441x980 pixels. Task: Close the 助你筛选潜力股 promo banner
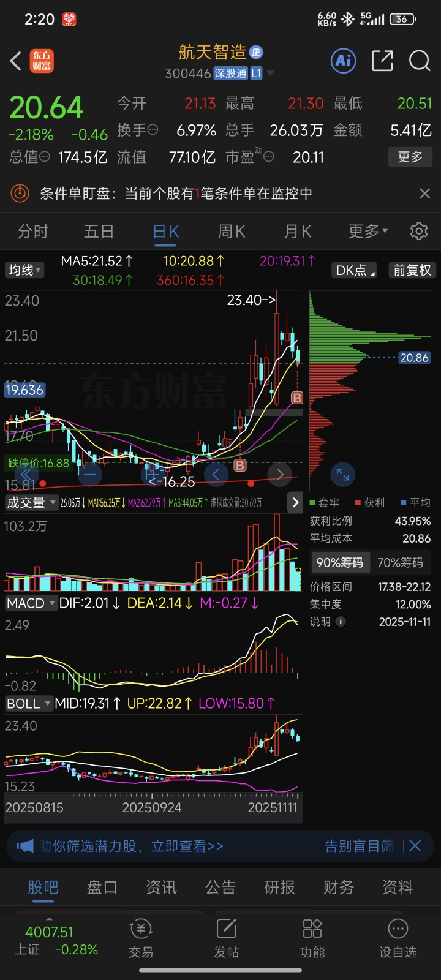click(415, 846)
